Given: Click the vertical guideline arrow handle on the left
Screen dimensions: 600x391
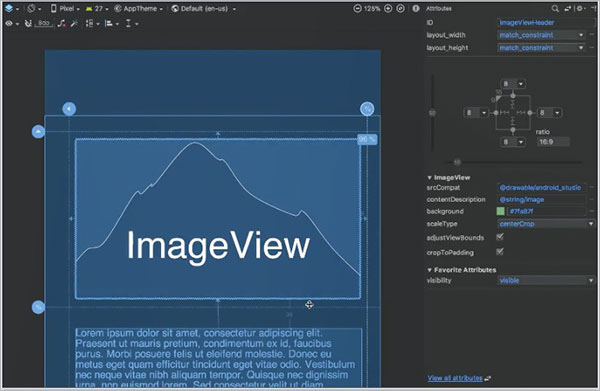Looking at the screenshot, I should click(69, 109).
